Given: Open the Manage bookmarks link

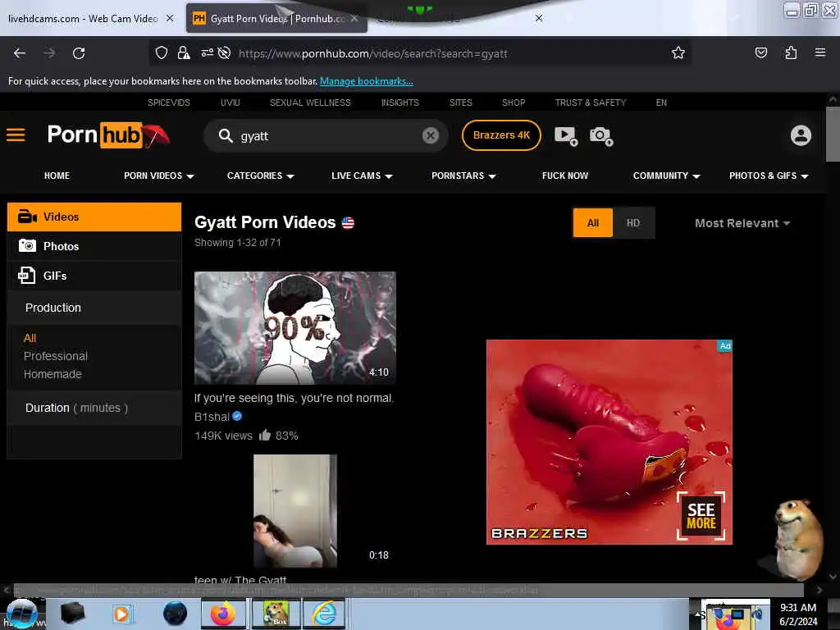Looking at the screenshot, I should click(367, 81).
